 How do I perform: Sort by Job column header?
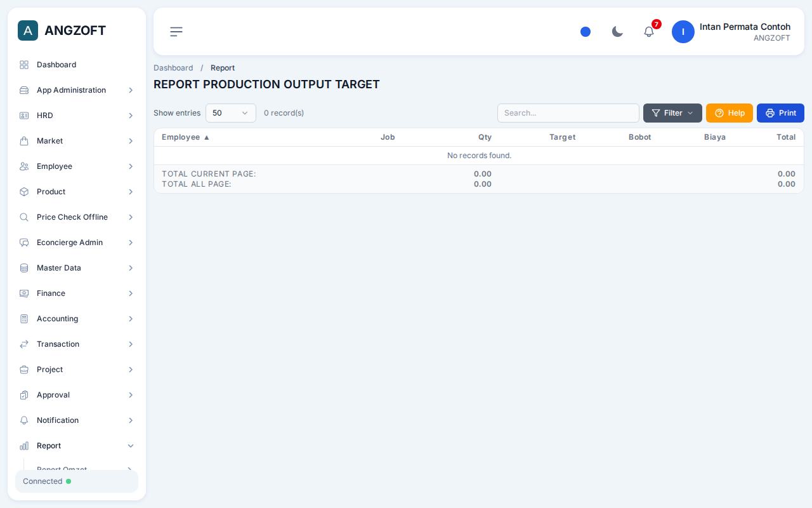tap(388, 137)
